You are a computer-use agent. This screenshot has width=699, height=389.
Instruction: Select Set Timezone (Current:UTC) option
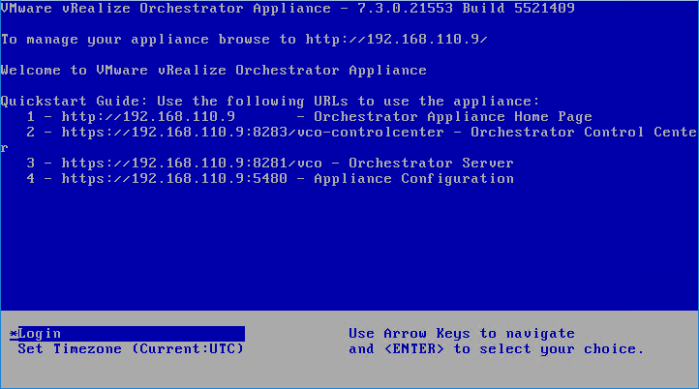[x=131, y=349]
